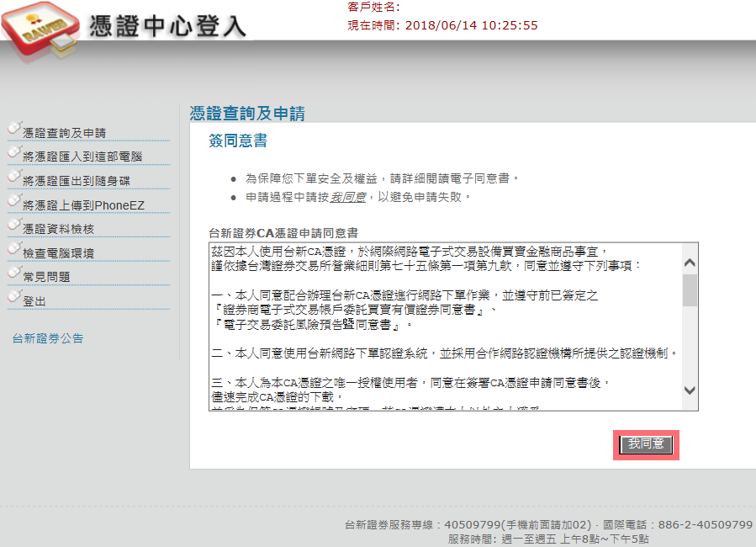Screen dimensions: 756x547
Task: Click mouse icon beside 將憑證匯出到隨身碟
Action: pos(14,176)
